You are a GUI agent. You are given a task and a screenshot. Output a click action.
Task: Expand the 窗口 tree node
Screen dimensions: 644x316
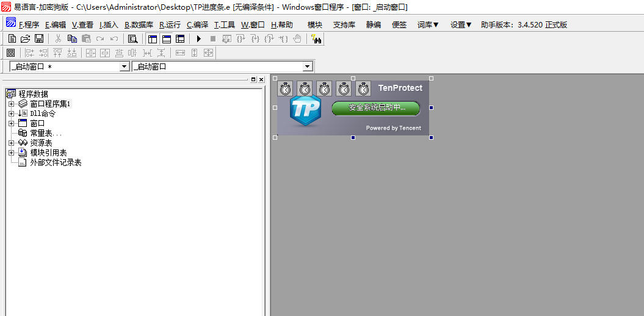[x=11, y=123]
